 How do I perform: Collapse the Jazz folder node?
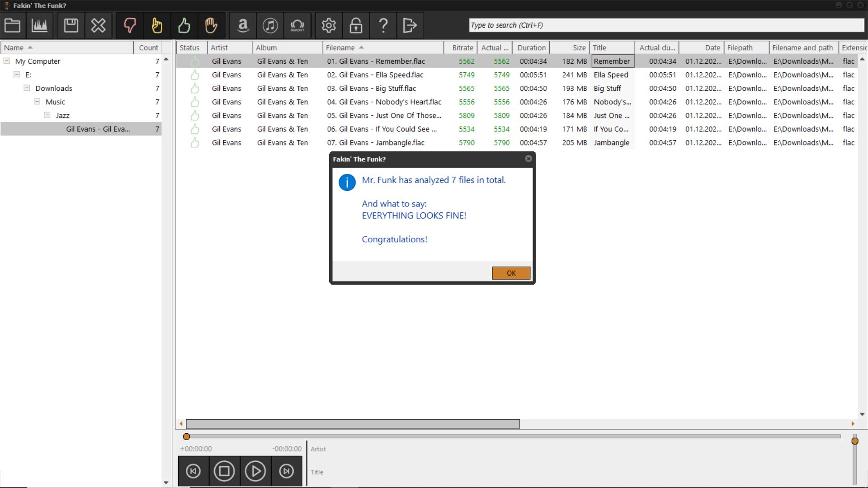point(47,115)
